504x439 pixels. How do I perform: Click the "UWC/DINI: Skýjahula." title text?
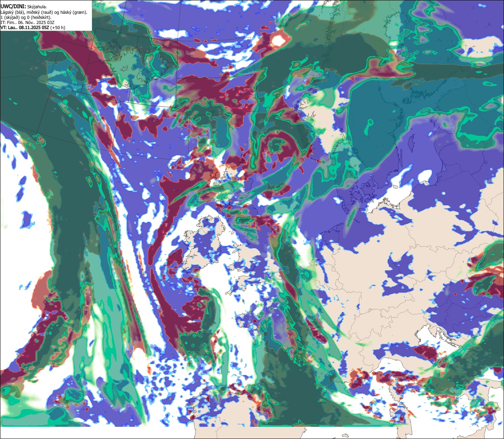click(24, 7)
